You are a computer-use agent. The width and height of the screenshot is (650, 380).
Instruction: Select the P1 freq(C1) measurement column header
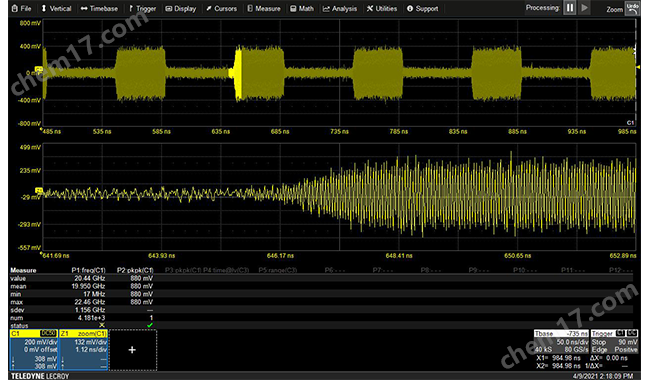[x=88, y=270]
